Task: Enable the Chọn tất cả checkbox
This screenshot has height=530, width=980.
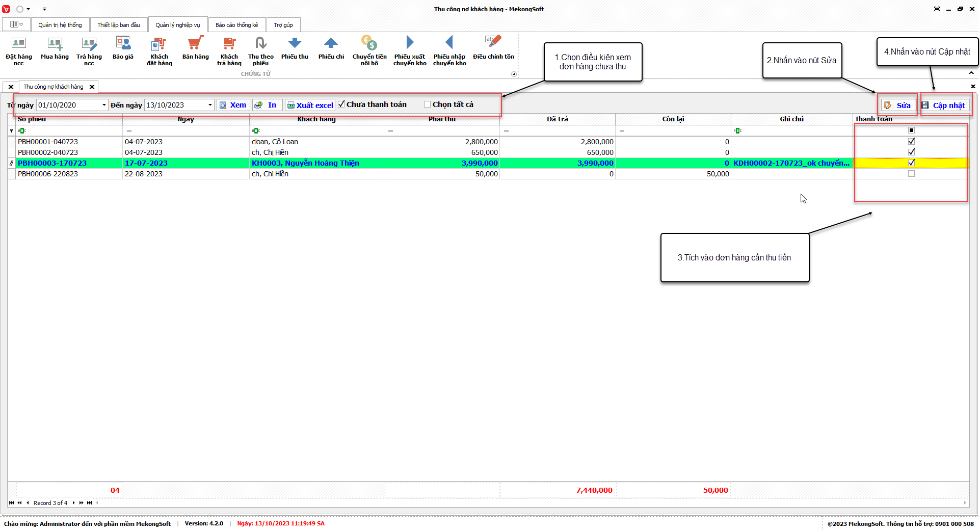Action: coord(427,104)
